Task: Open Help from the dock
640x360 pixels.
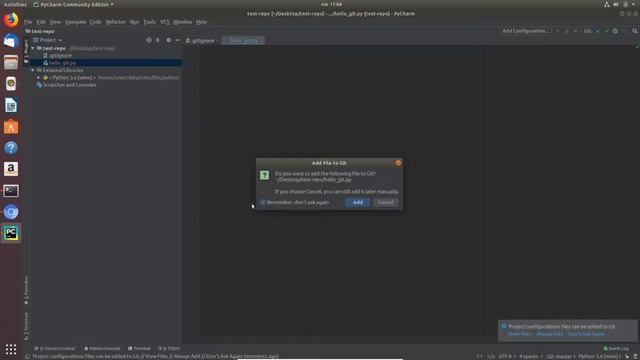Action: coord(11,148)
